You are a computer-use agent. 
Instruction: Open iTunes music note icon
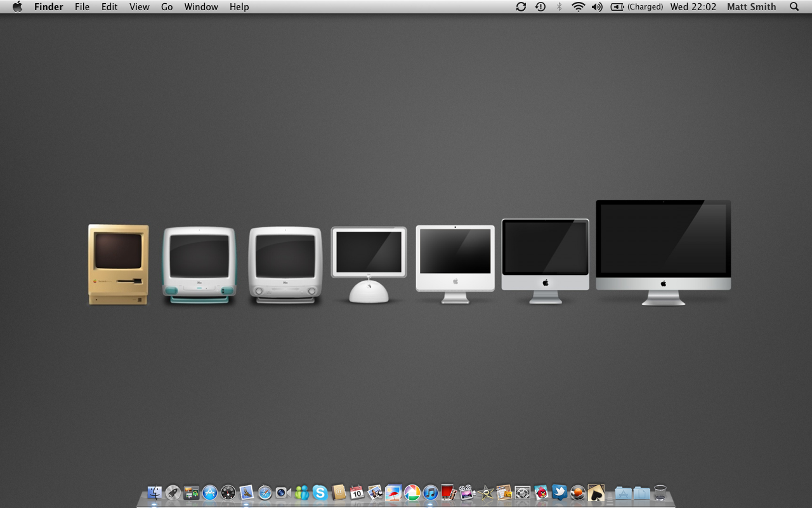[431, 492]
